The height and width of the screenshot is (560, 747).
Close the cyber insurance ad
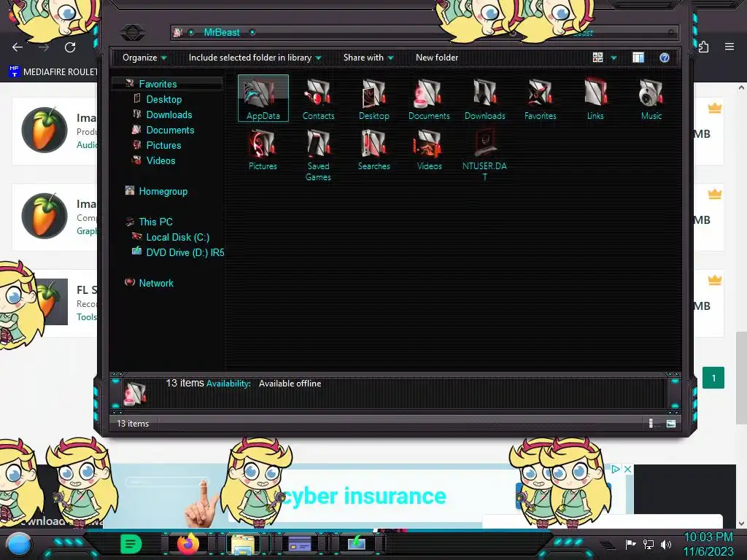point(628,469)
